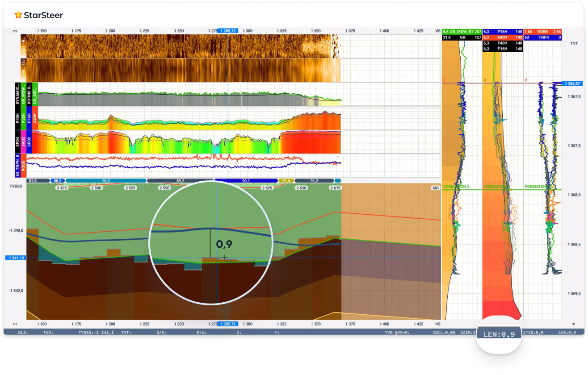Image resolution: width=588 pixels, height=375 pixels.
Task: Click the 0,9 distance measurement label
Action: (224, 244)
